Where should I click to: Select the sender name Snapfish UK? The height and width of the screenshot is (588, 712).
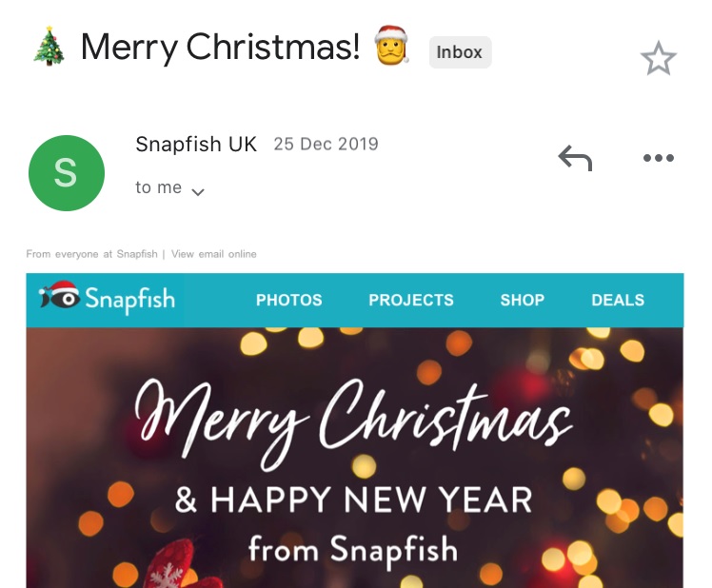point(196,145)
